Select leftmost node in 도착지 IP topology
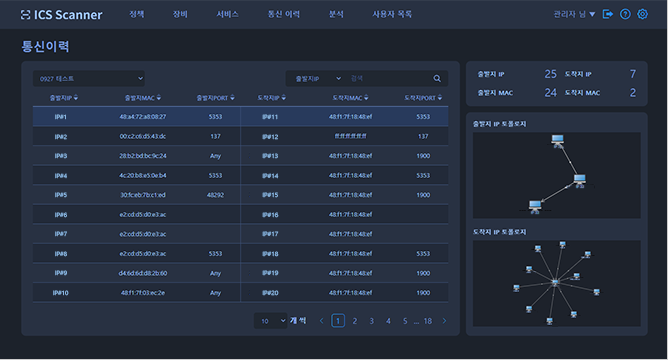 516,288
